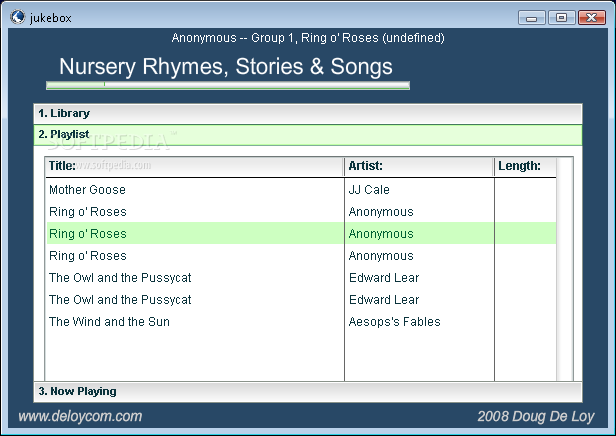Screen dimensions: 616x436
Task: Seek within the green playback progress bar
Action: (x=228, y=85)
